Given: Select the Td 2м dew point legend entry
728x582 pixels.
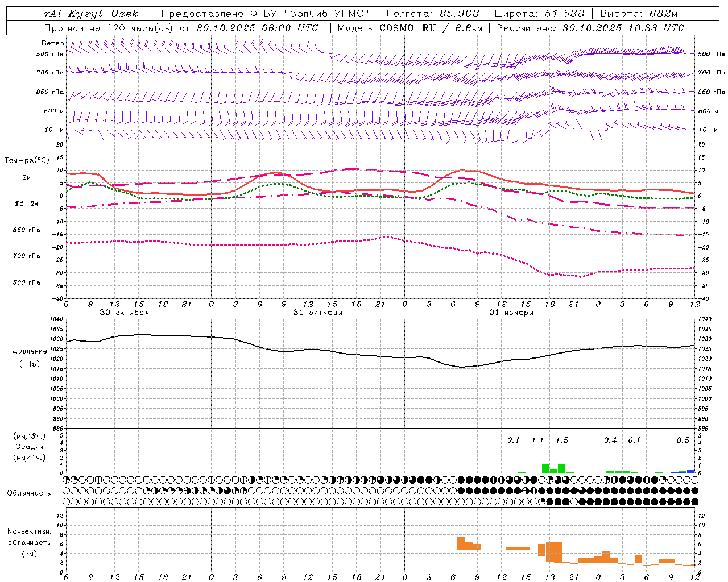Looking at the screenshot, I should coord(27,203).
